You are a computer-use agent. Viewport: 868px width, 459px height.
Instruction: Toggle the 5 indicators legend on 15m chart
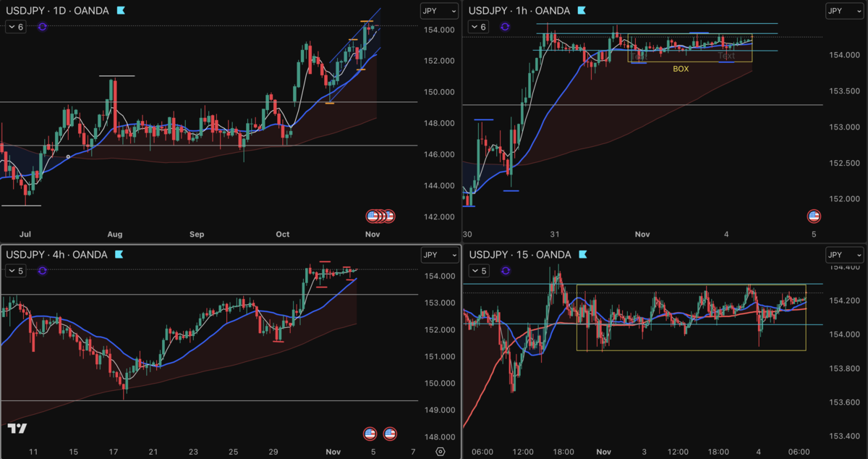[479, 271]
